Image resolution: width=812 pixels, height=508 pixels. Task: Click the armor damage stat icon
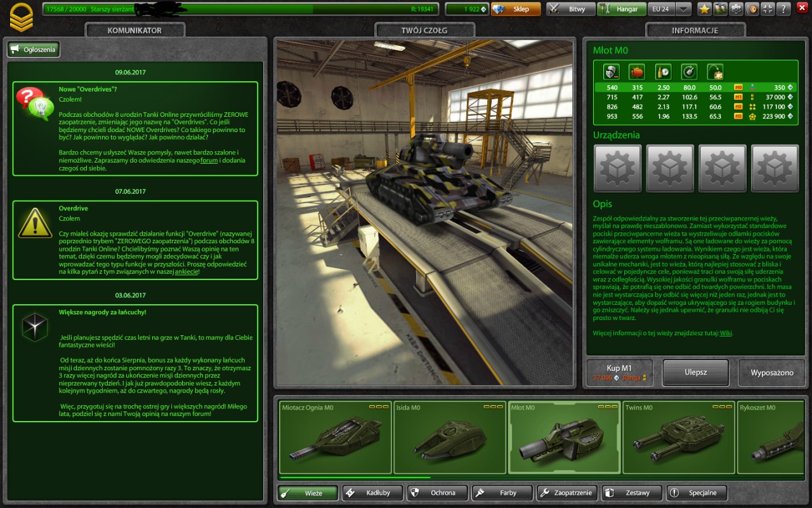(x=610, y=72)
